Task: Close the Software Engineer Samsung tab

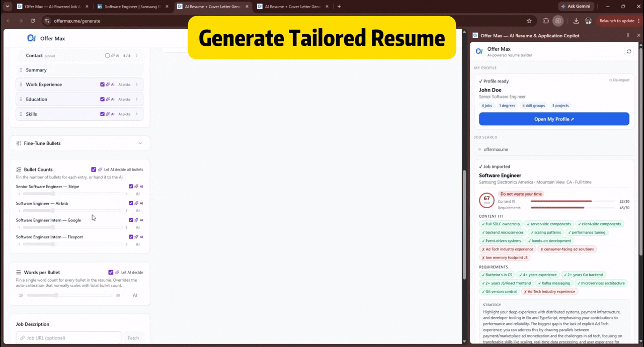Action: pos(167,7)
